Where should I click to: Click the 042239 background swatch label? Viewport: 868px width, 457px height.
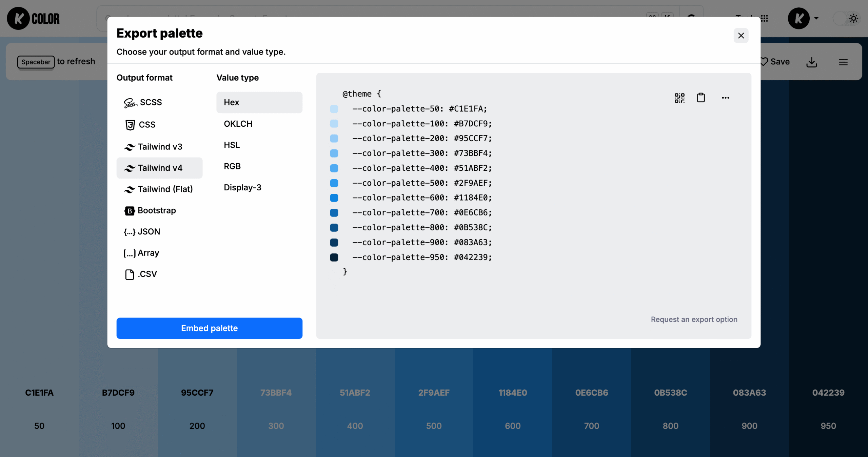click(x=828, y=393)
